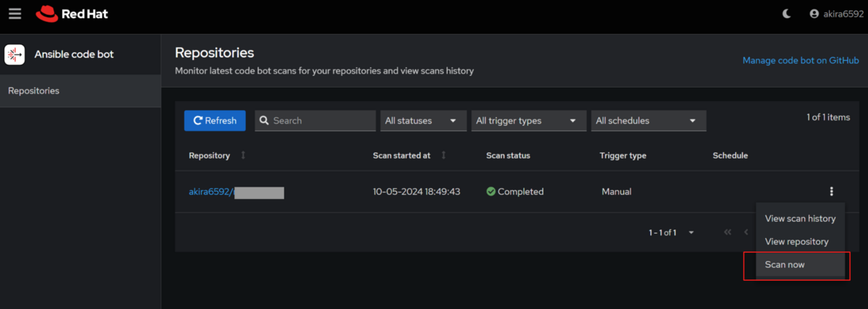Open the hamburger navigation menu
868x309 pixels.
point(15,14)
